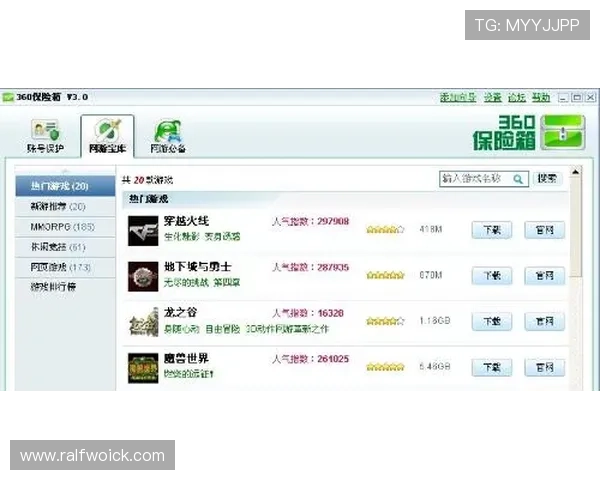Click the 穿越火线 CF game thumbnail
The image size is (600, 480).
(143, 230)
